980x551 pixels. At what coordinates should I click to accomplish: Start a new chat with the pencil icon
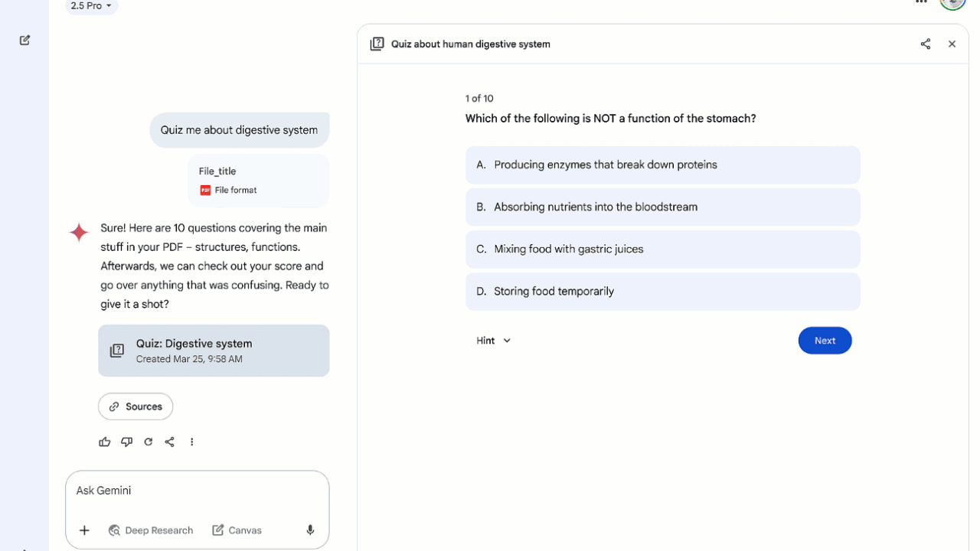[x=25, y=40]
